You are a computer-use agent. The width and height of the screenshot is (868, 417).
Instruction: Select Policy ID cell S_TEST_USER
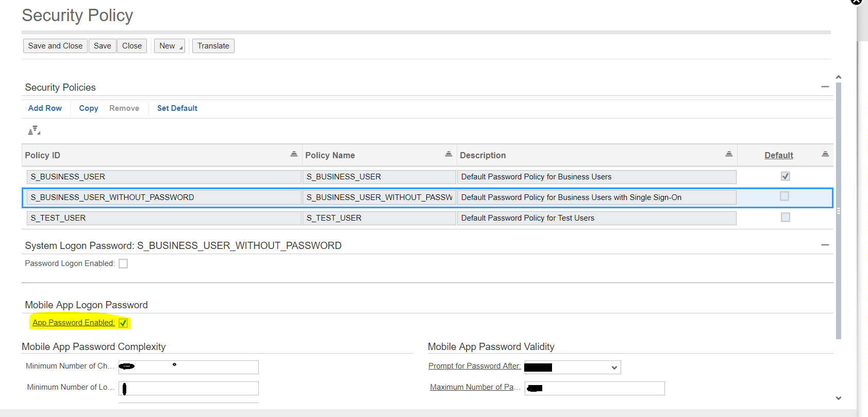click(164, 218)
